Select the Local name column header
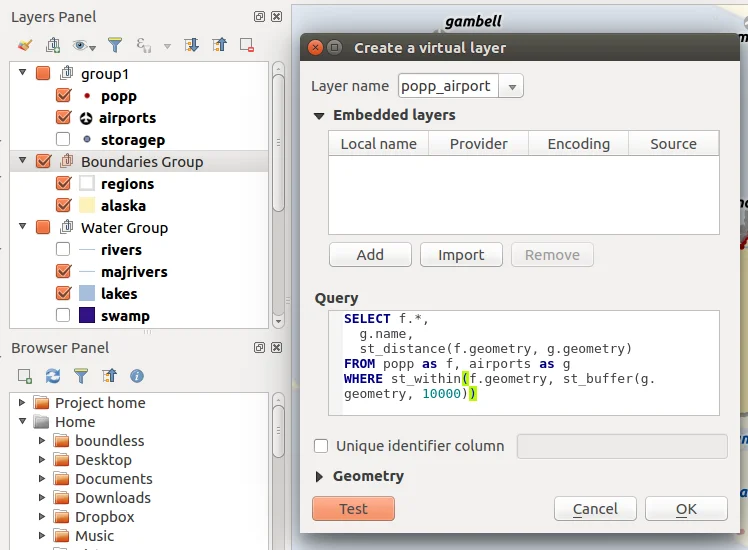This screenshot has height=550, width=748. [378, 144]
